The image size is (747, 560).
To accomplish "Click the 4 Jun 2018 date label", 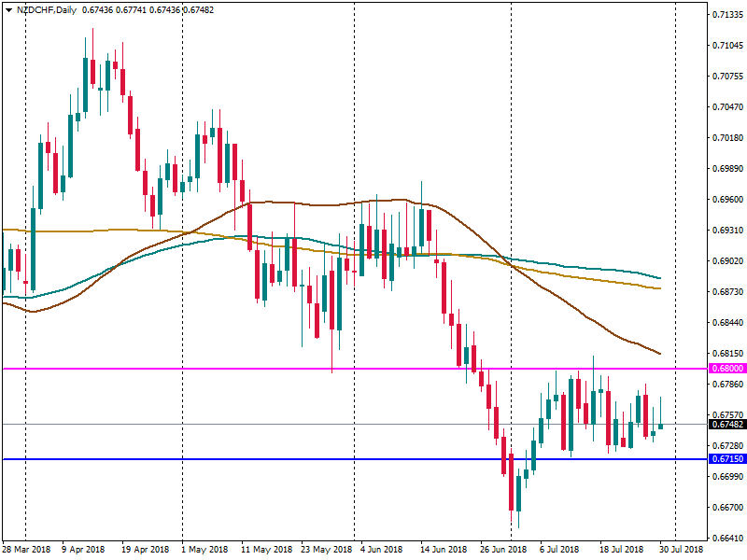I will [x=380, y=550].
